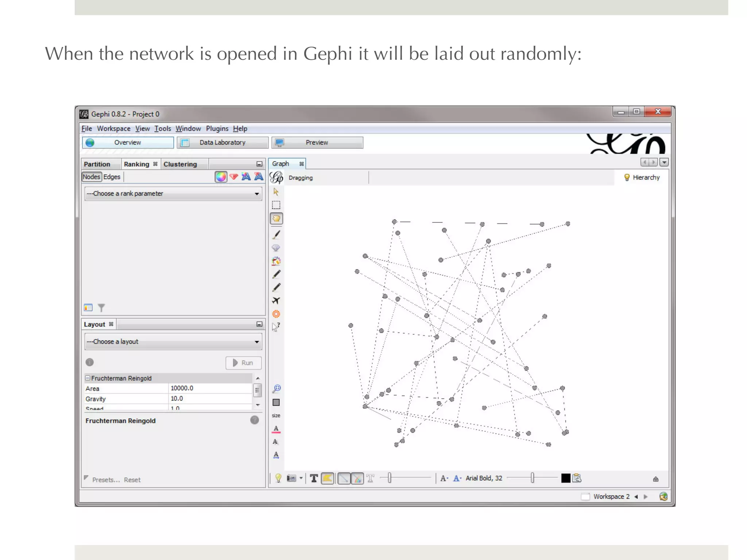Select the orange heat map tool
This screenshot has height=560, width=747.
pos(276,314)
